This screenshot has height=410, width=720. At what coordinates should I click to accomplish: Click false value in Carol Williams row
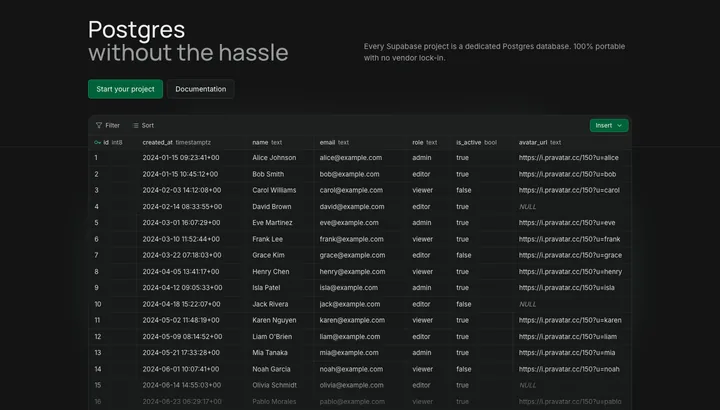464,190
